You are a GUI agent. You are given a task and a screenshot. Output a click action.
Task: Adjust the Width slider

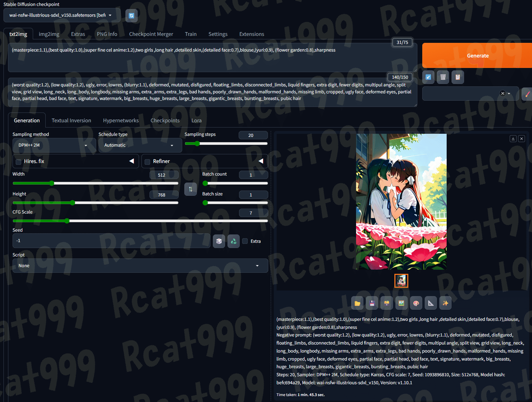[x=95, y=183]
